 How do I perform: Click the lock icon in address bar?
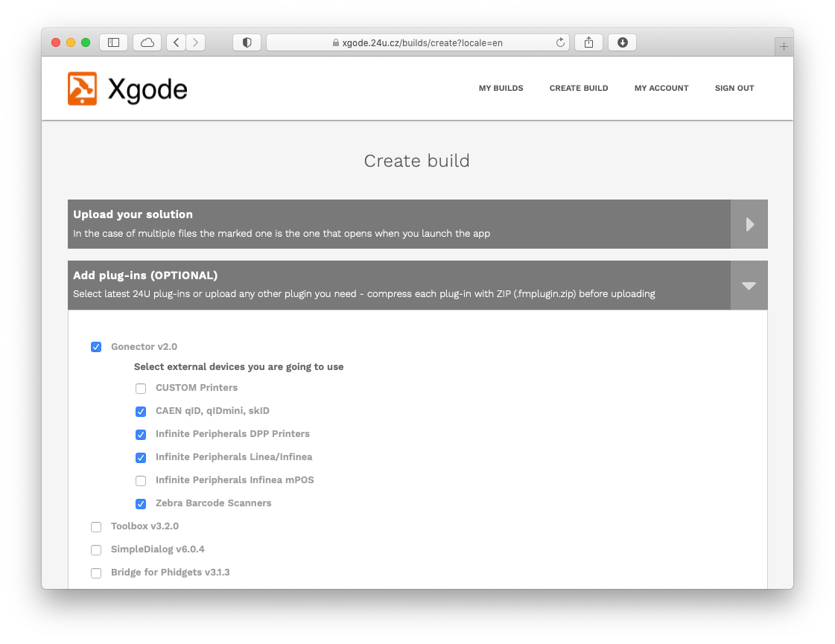pos(335,42)
